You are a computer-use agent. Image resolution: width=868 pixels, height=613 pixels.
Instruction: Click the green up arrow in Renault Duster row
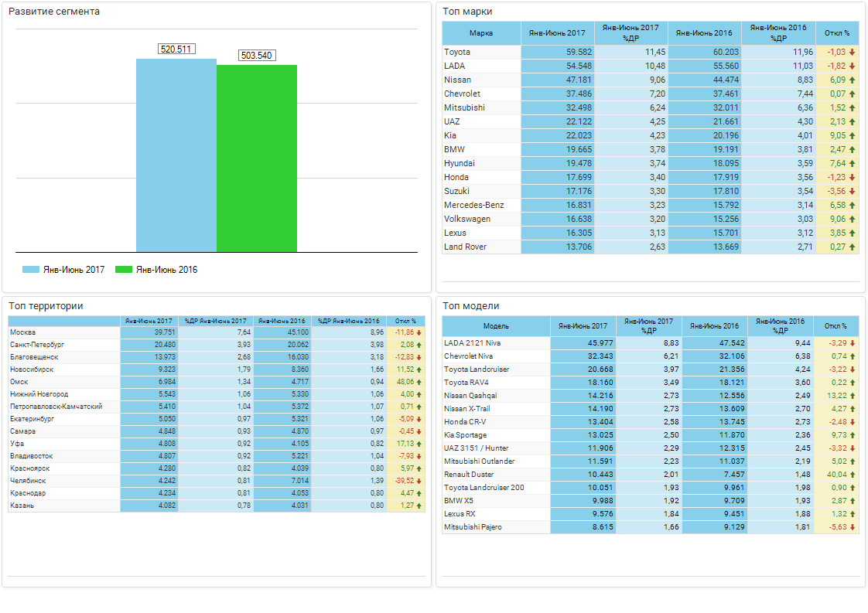[x=853, y=475]
